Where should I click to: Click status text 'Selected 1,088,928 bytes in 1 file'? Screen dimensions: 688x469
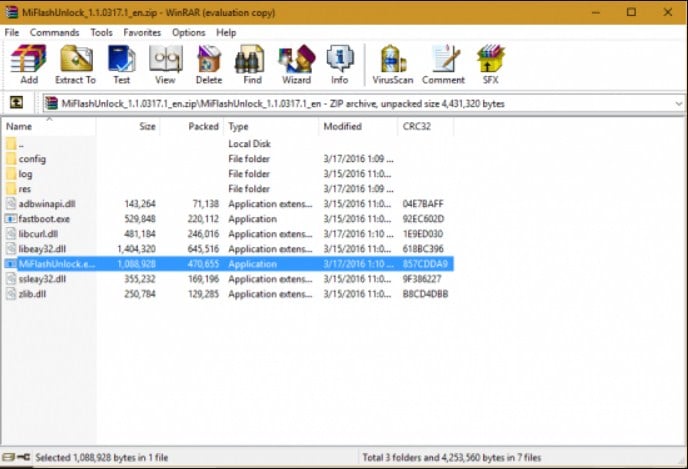[x=102, y=457]
